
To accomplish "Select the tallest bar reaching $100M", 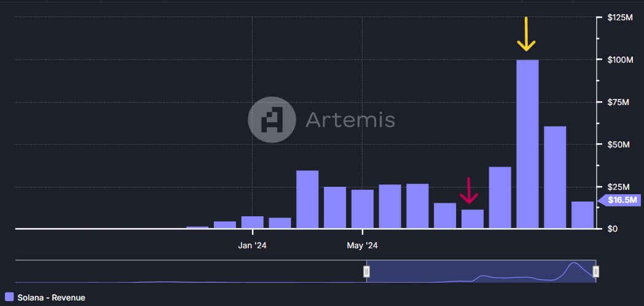I will pyautogui.click(x=527, y=144).
